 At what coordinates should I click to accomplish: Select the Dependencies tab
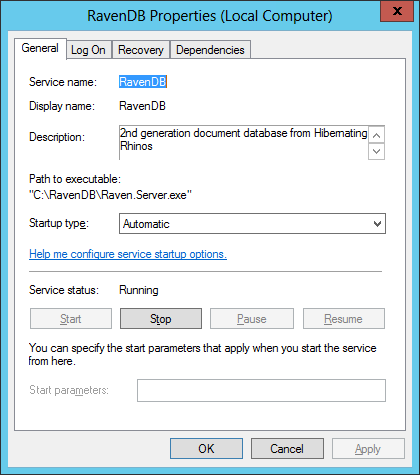[x=210, y=50]
